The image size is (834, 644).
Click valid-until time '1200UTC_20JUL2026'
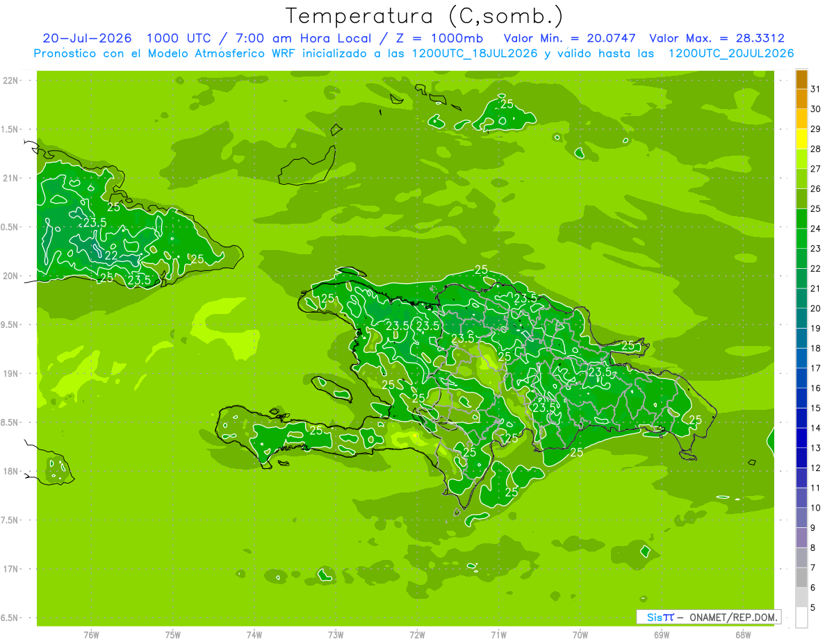pos(730,53)
